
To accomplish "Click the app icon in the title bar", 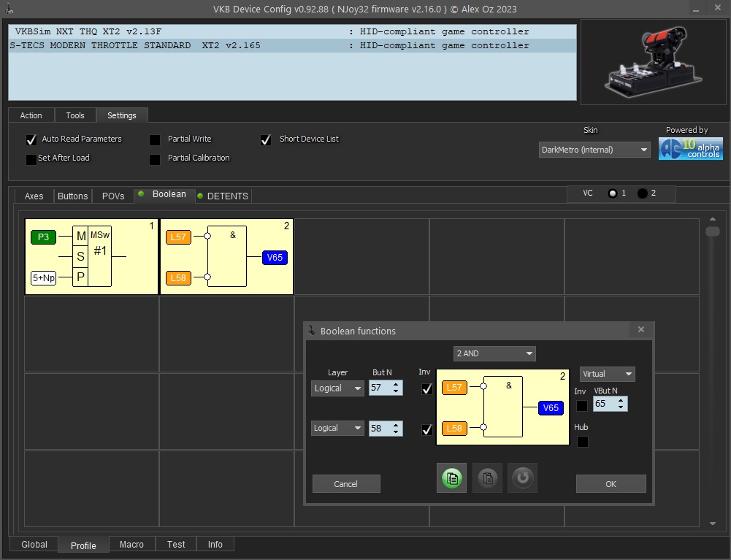I will pyautogui.click(x=9, y=9).
